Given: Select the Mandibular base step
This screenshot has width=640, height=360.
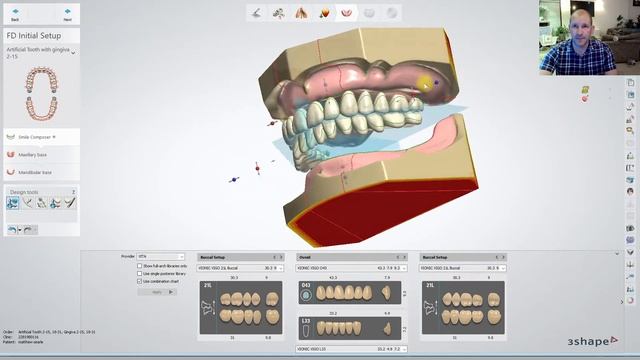Looking at the screenshot, I should click(x=42, y=172).
